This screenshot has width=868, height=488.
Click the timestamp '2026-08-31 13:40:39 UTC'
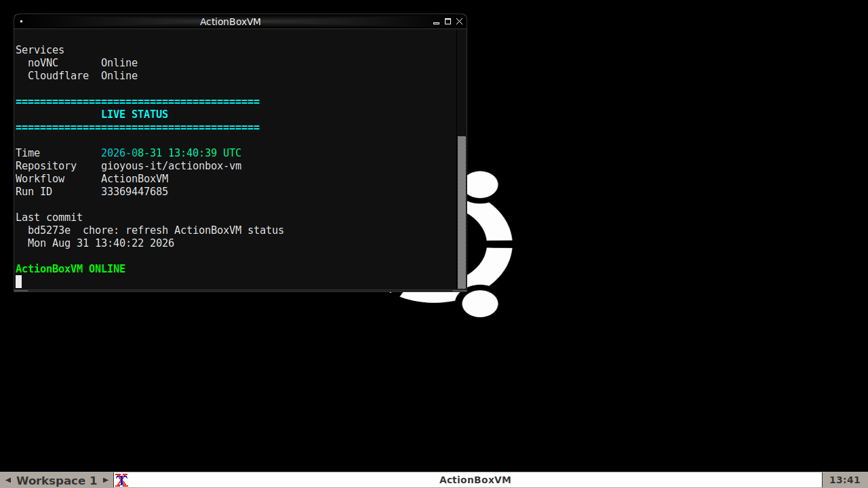(x=171, y=153)
